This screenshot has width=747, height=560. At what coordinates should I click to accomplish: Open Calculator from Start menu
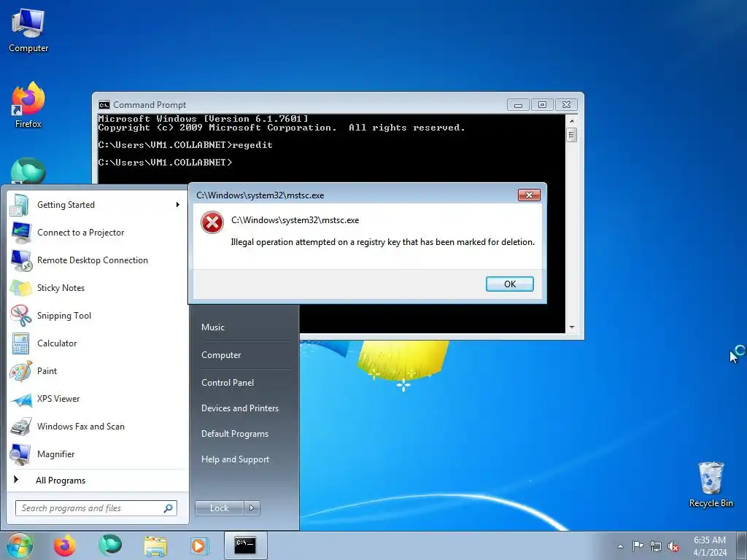[98, 343]
